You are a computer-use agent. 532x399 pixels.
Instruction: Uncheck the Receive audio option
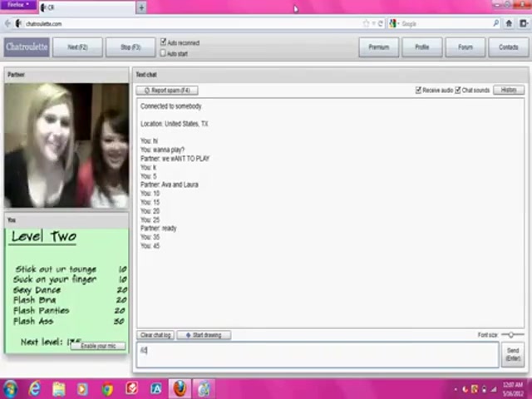[418, 90]
